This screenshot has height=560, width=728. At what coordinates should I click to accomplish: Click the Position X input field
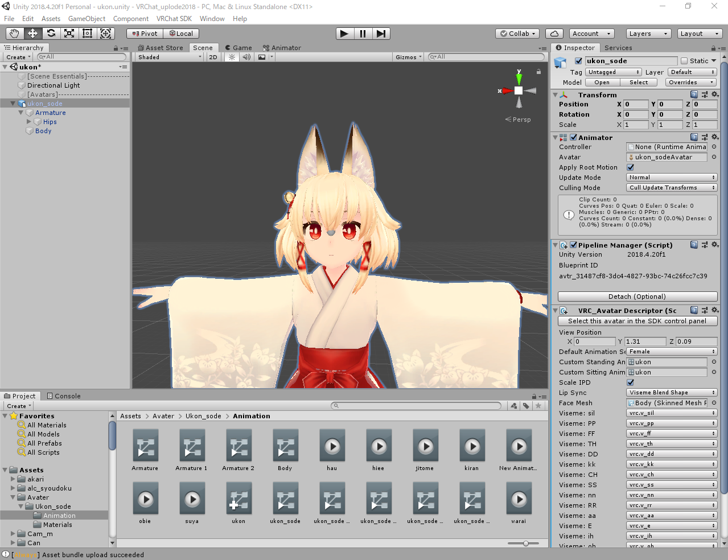click(636, 104)
